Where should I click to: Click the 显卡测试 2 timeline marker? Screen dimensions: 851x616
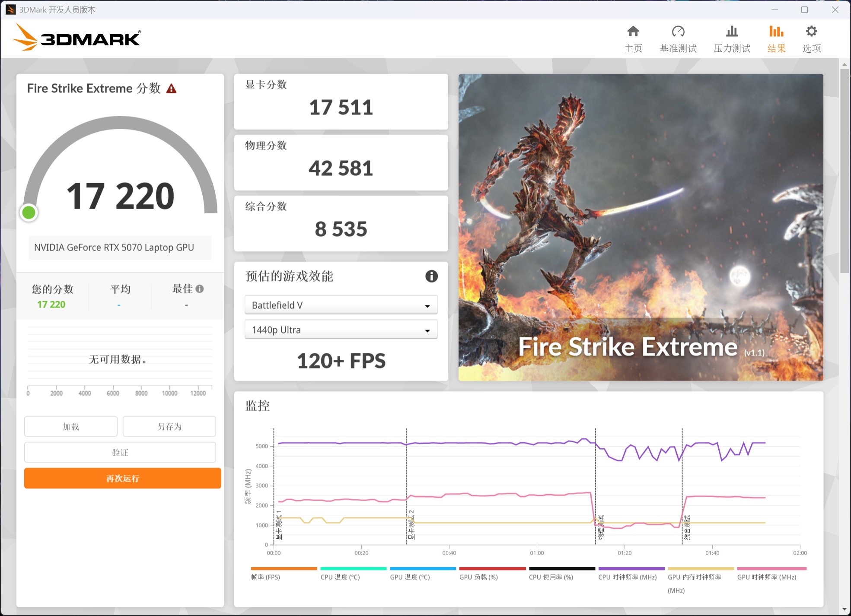(411, 525)
